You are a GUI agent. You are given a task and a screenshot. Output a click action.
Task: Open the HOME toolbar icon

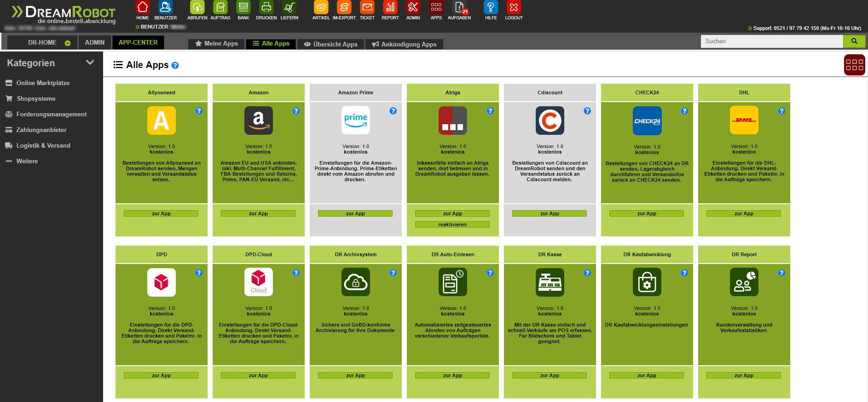(x=143, y=7)
